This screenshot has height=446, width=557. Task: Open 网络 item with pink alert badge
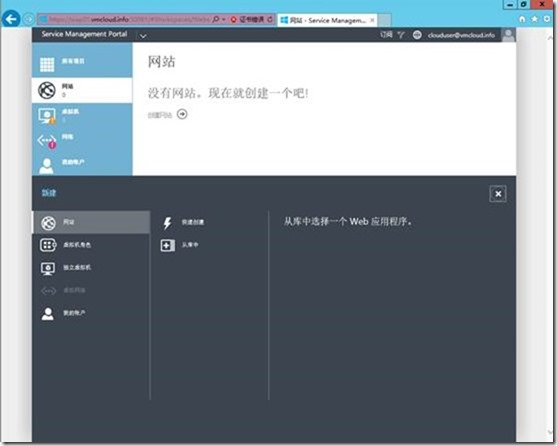pyautogui.click(x=82, y=141)
